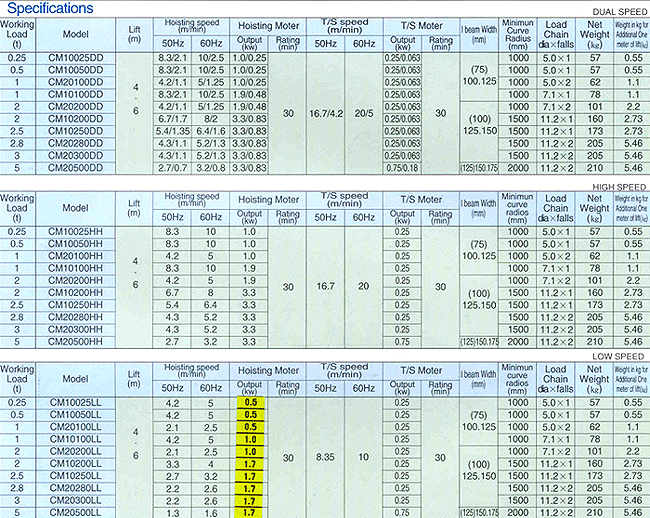Image resolution: width=650 pixels, height=518 pixels.
Task: Select model CM10250HH cell
Action: pyautogui.click(x=75, y=305)
